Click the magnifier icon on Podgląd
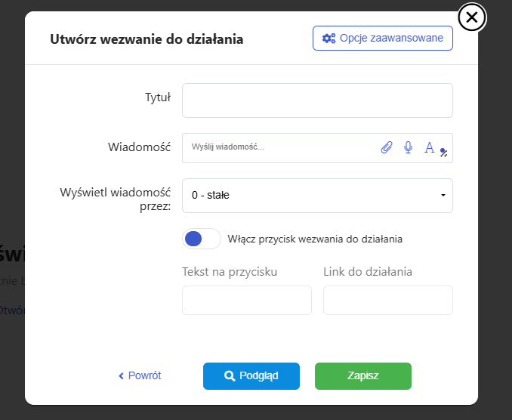The image size is (512, 420). point(230,375)
